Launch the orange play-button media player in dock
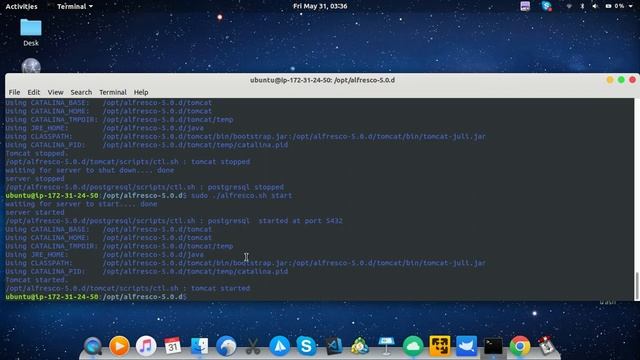Image resolution: width=640 pixels, height=360 pixels. [119, 346]
